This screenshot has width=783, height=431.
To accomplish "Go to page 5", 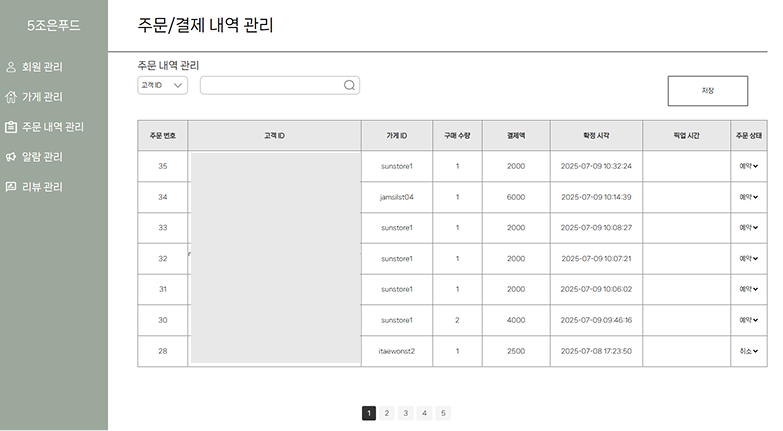I will point(443,413).
